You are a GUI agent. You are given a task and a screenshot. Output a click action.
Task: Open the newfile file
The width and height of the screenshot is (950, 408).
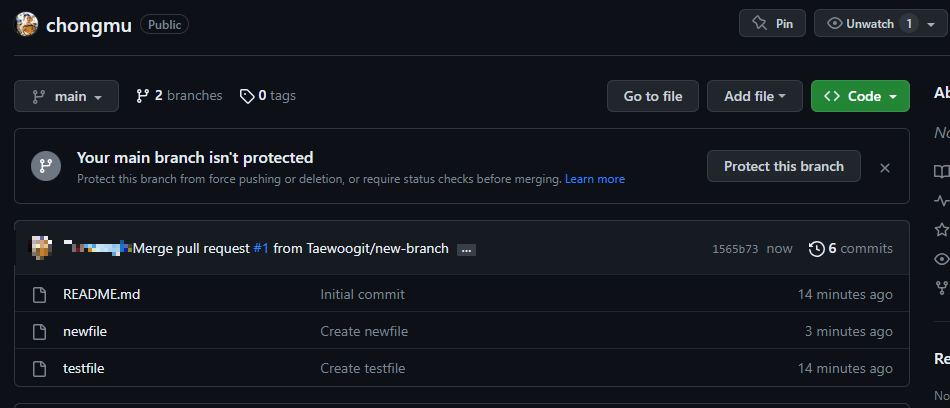click(x=85, y=332)
